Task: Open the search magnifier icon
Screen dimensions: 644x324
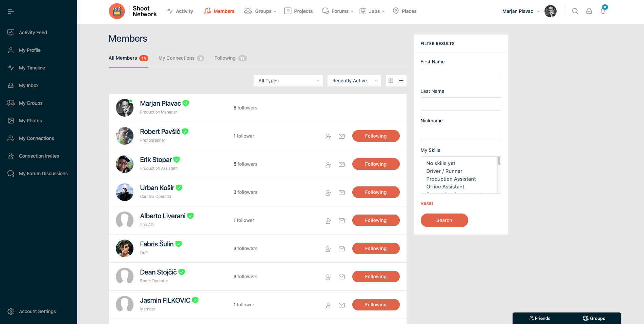Action: [575, 11]
